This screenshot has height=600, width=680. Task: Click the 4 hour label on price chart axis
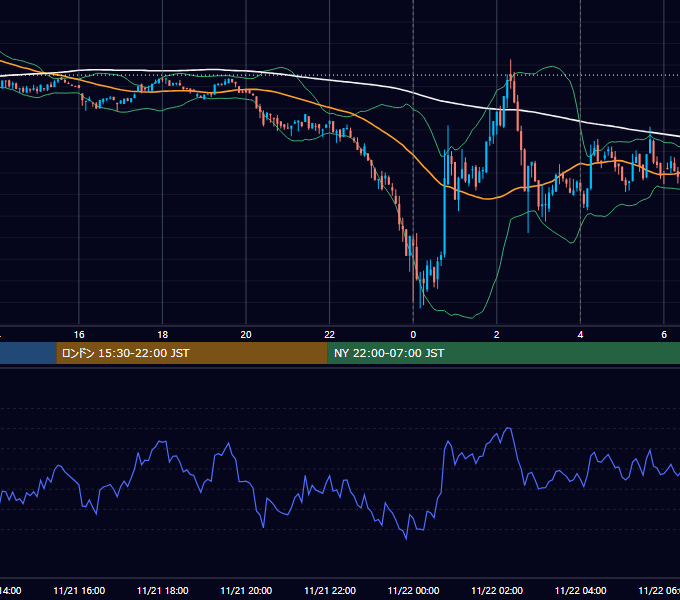coord(580,335)
